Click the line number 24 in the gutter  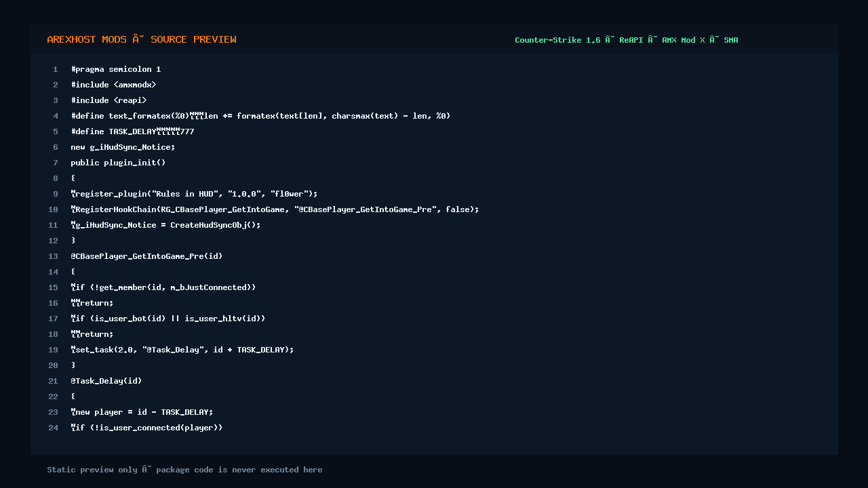tap(54, 428)
